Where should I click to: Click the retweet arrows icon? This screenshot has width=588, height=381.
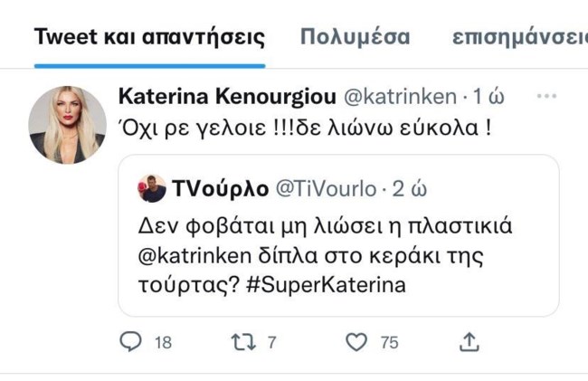point(243,342)
